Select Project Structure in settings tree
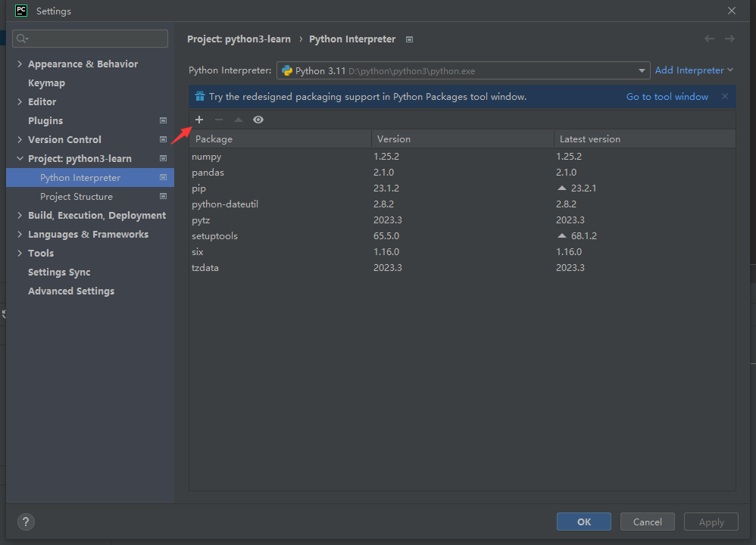Image resolution: width=756 pixels, height=545 pixels. click(77, 197)
